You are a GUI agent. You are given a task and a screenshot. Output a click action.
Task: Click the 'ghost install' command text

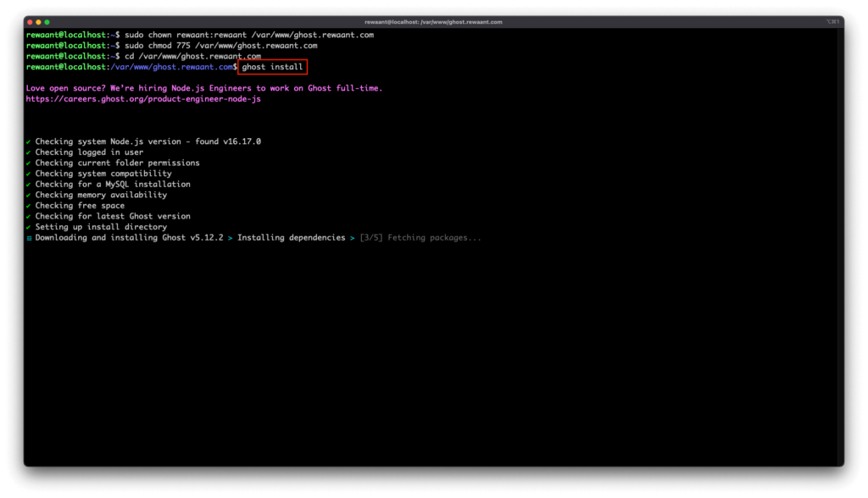[x=272, y=67]
